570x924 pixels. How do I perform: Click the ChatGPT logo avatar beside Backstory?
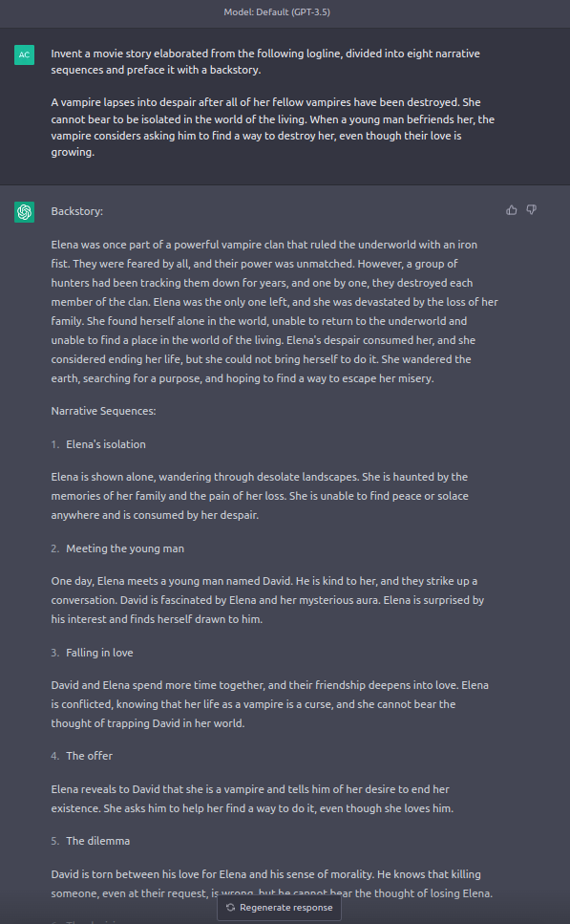(x=24, y=212)
